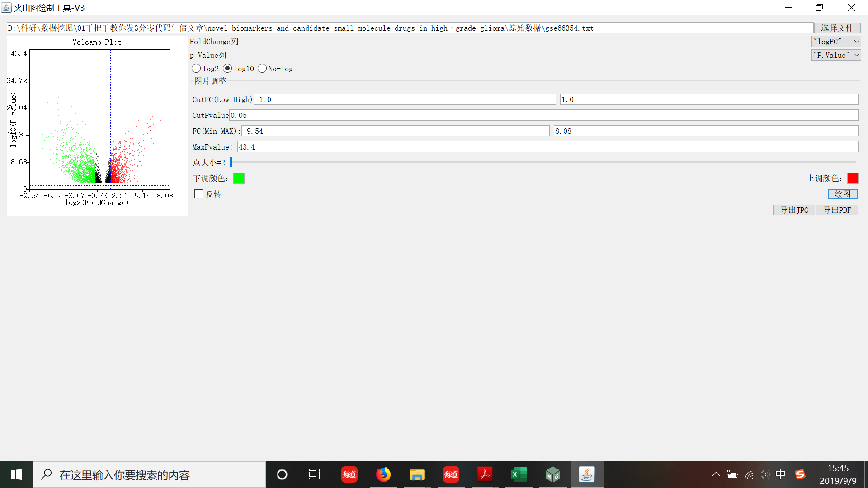Click the battery tray icon
The width and height of the screenshot is (868, 488).
click(x=732, y=474)
